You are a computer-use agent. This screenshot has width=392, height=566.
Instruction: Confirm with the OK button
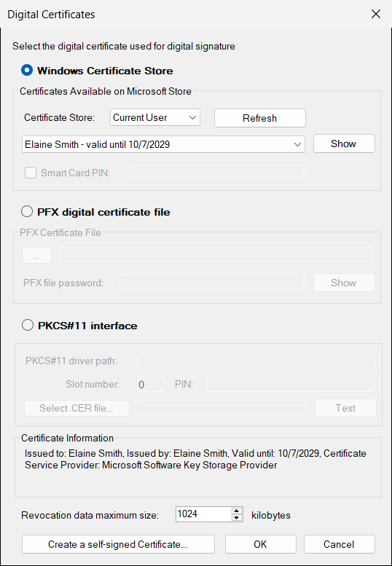click(x=261, y=544)
